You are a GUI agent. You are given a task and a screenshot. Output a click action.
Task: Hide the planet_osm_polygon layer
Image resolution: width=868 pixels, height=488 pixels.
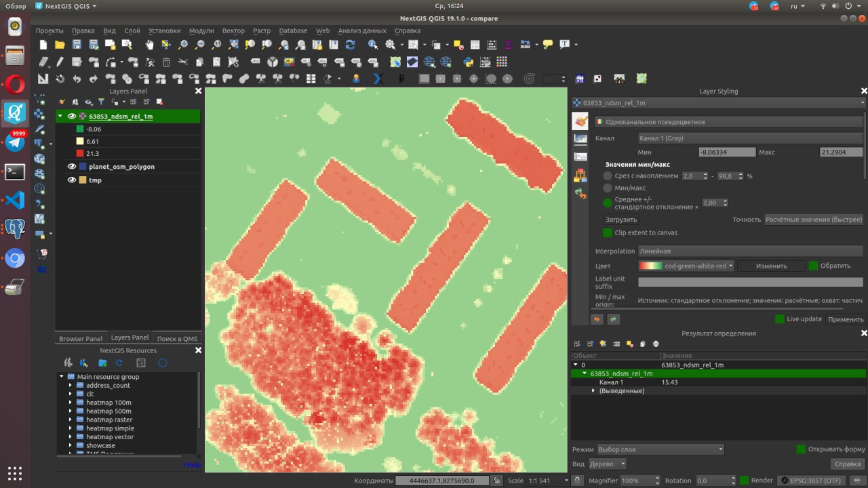71,166
